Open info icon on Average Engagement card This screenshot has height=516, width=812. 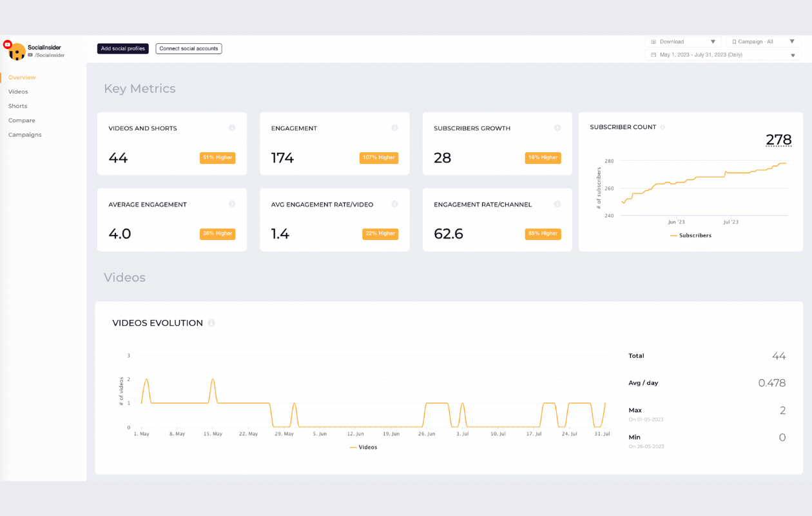click(232, 204)
